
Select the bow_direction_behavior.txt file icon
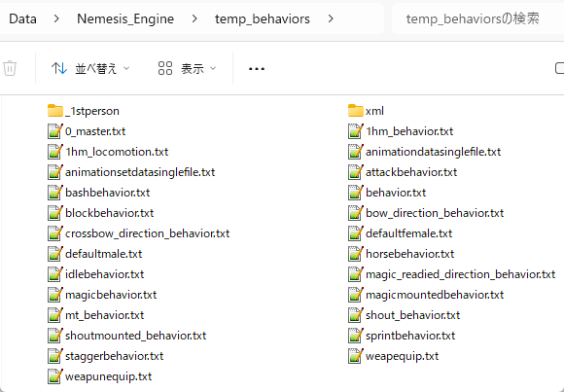355,213
